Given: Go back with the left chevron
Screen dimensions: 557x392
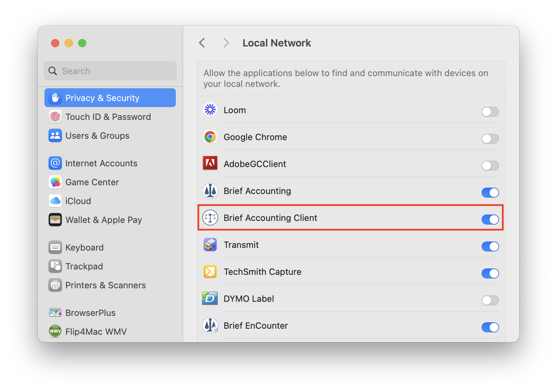Looking at the screenshot, I should point(202,43).
